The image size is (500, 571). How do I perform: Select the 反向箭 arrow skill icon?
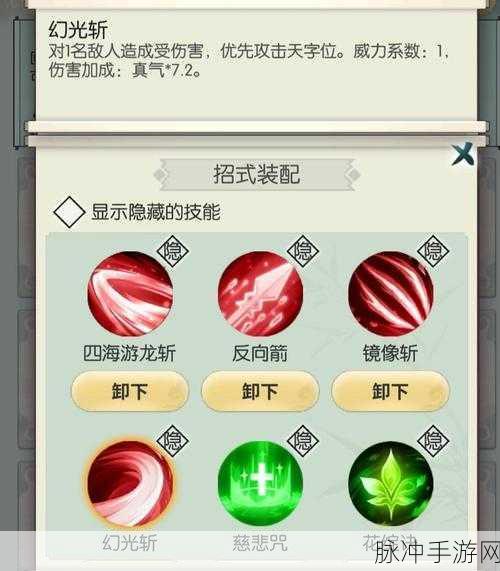[x=260, y=294]
